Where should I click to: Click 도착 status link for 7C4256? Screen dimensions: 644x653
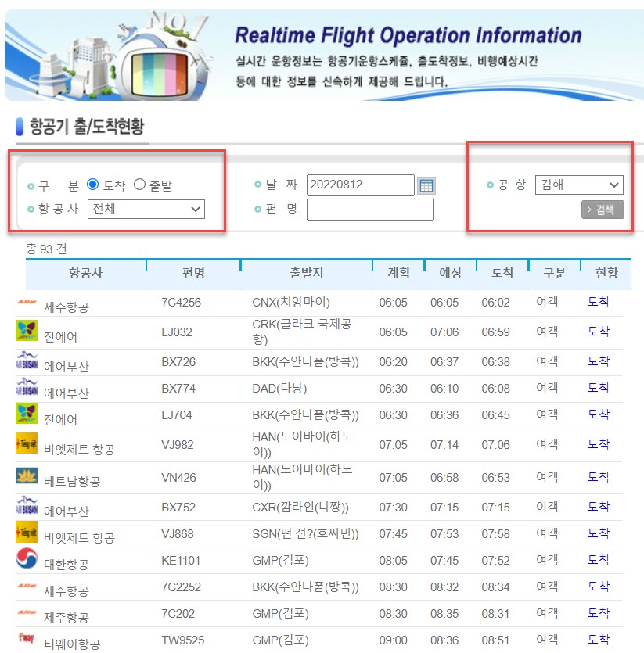point(599,302)
